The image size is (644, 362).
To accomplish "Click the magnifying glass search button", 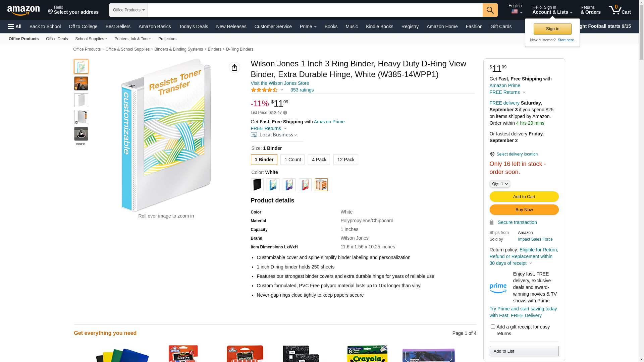I will [x=490, y=10].
